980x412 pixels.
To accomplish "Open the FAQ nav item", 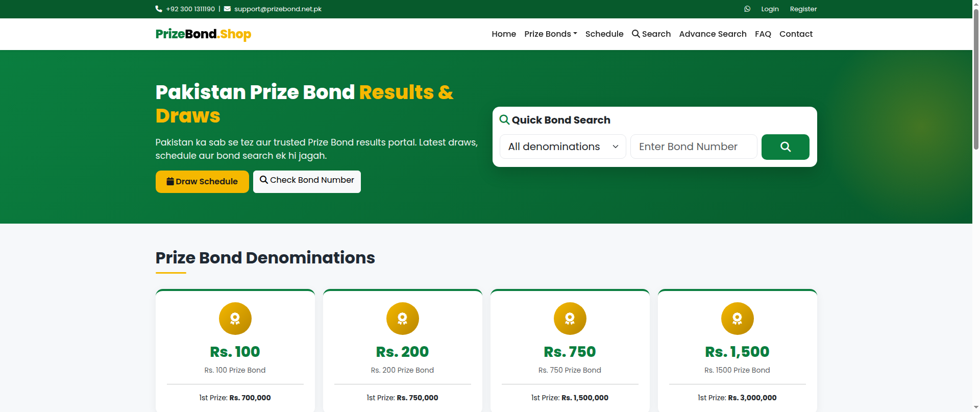I will [x=763, y=34].
